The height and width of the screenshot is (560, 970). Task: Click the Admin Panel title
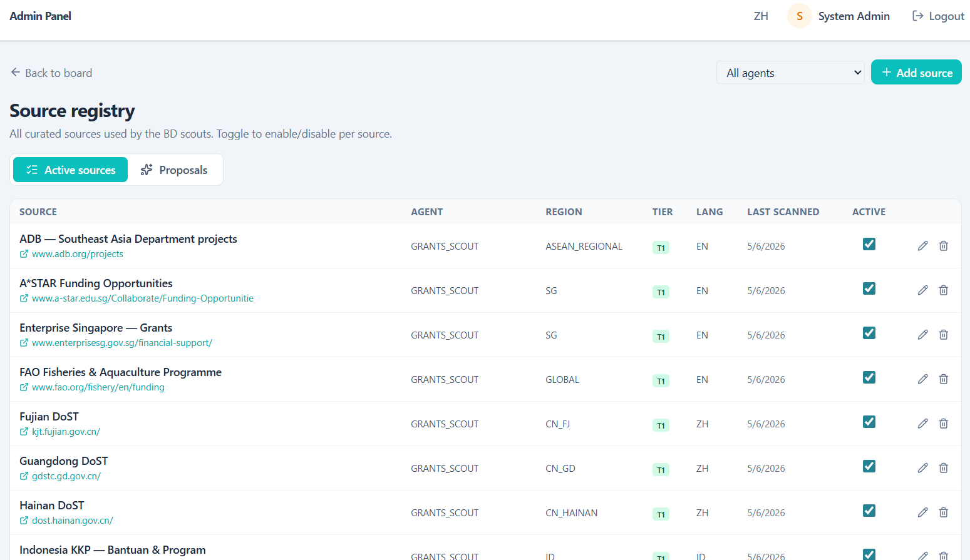[x=41, y=16]
